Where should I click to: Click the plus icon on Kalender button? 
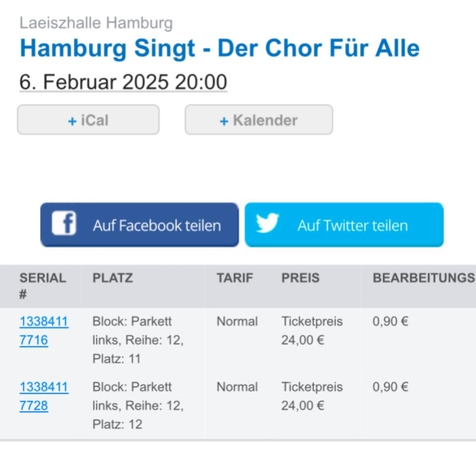pos(224,121)
